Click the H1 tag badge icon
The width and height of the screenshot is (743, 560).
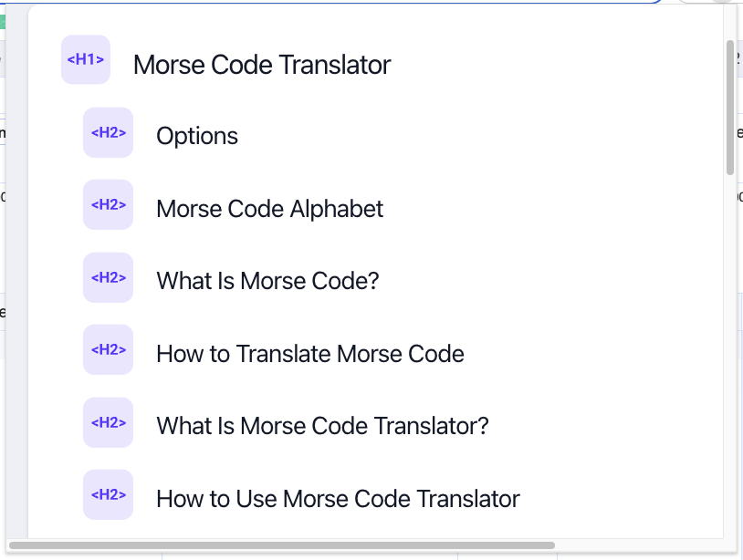[86, 60]
